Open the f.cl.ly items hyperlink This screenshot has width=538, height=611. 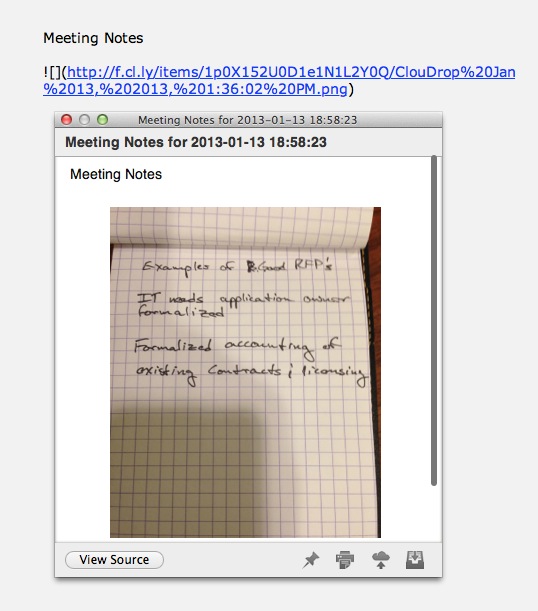pyautogui.click(x=291, y=72)
